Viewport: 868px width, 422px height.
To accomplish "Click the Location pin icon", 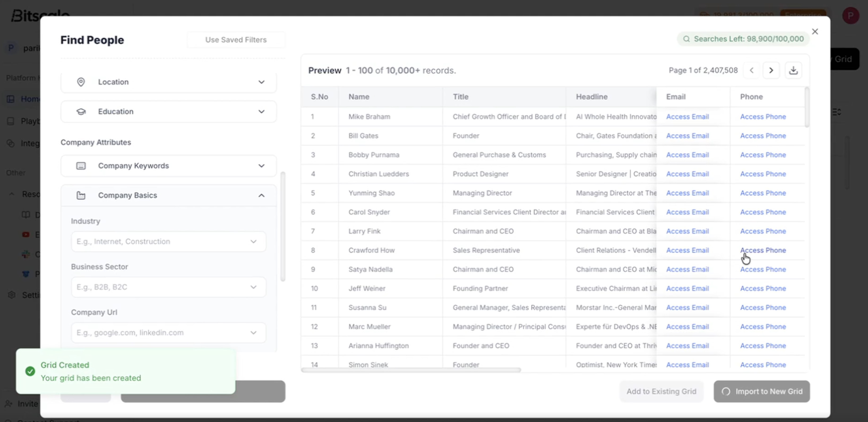I will click(x=81, y=82).
